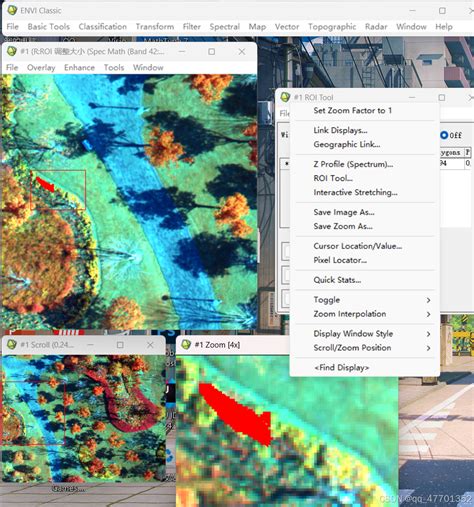This screenshot has height=507, width=474.
Task: Open the Classification menu in ENVI
Action: 103,27
